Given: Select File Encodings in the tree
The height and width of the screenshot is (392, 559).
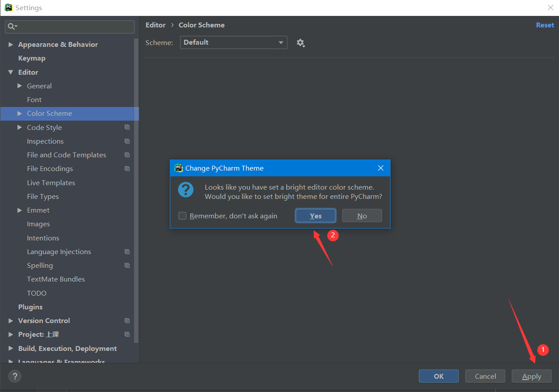Looking at the screenshot, I should click(50, 169).
